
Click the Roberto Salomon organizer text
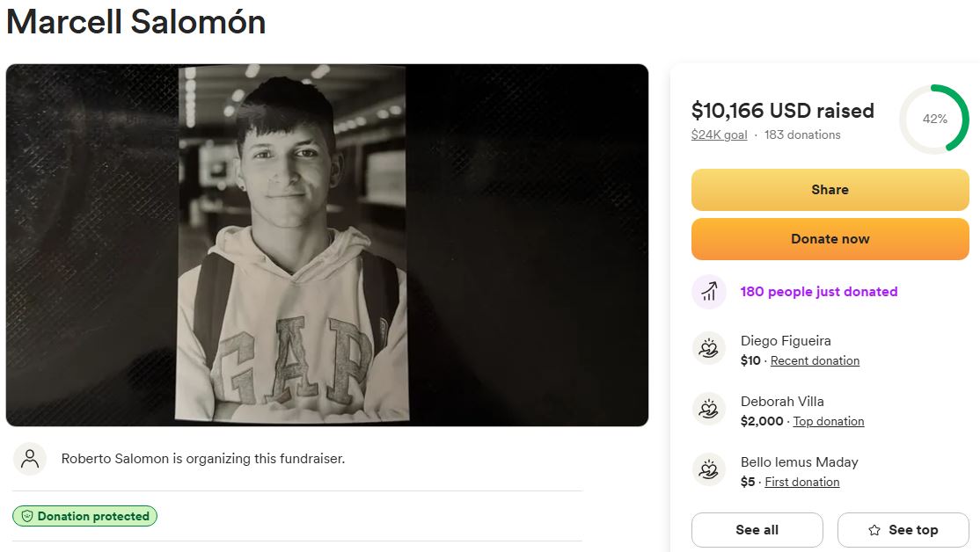coord(202,459)
